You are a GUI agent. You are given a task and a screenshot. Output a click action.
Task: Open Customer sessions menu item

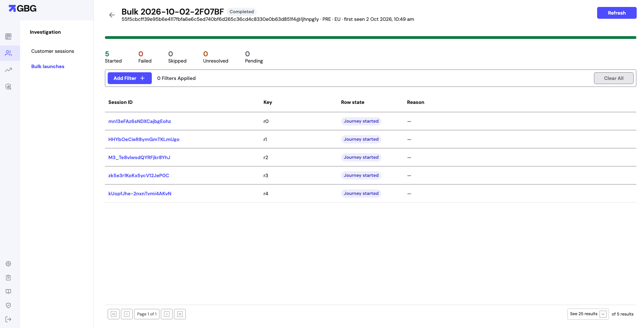53,51
